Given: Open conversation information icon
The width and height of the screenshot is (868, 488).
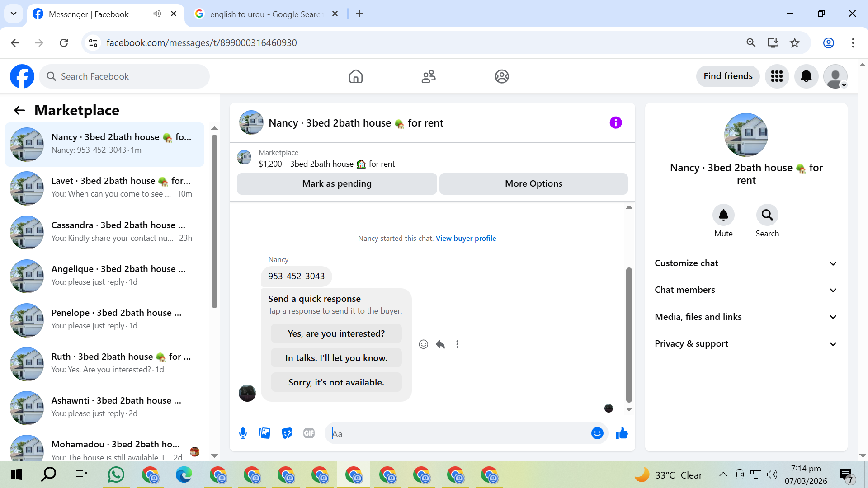Looking at the screenshot, I should (616, 122).
